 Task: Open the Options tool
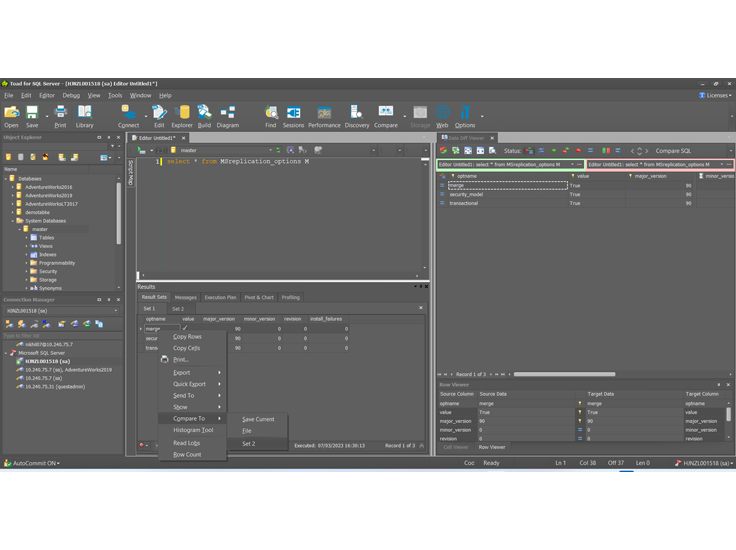pos(465,116)
